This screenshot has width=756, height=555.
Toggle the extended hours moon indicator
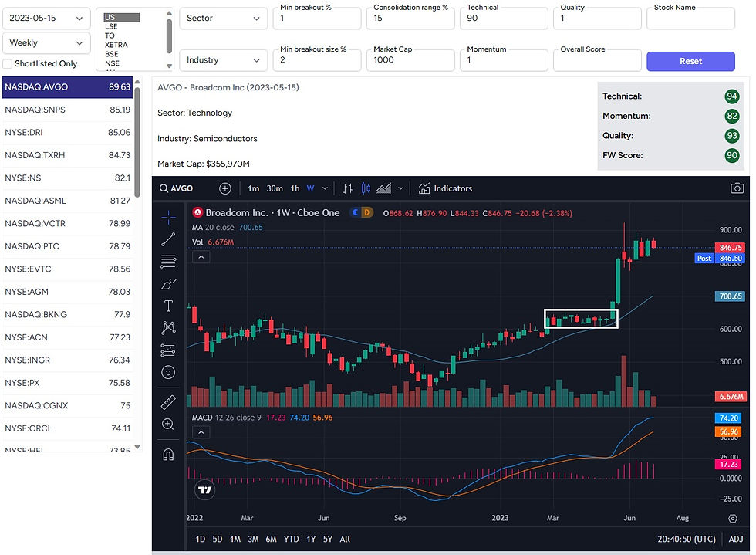356,212
